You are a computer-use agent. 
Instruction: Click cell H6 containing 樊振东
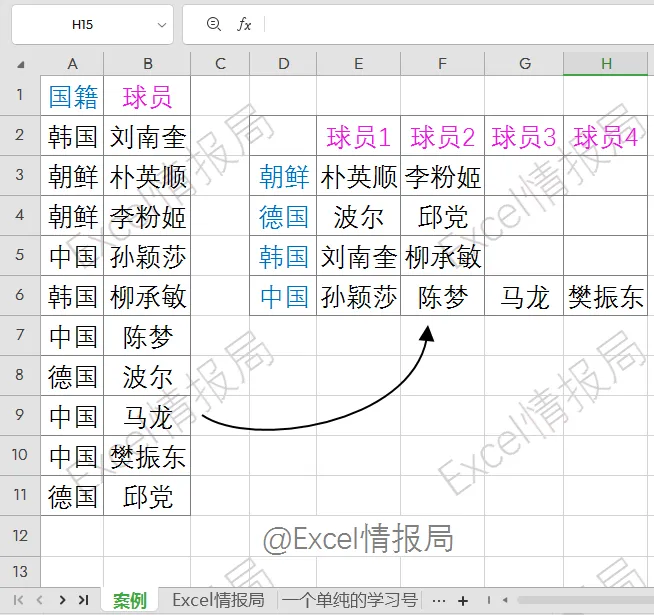click(606, 296)
